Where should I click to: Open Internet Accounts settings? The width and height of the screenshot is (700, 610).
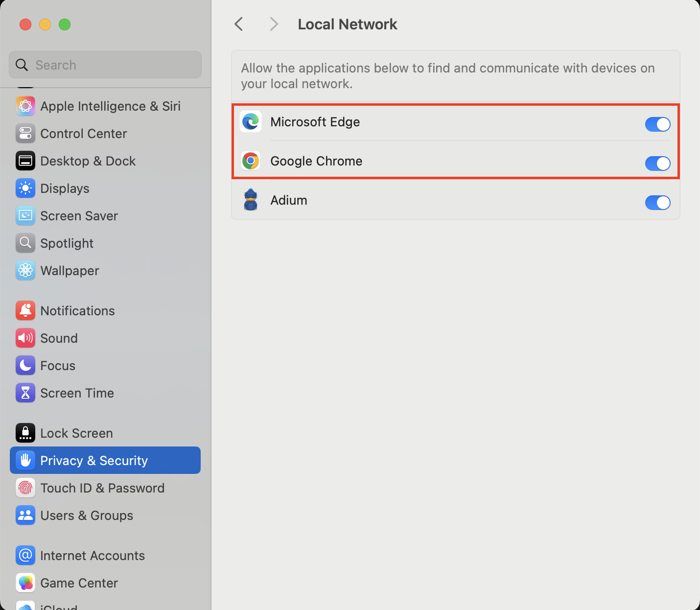coord(105,556)
